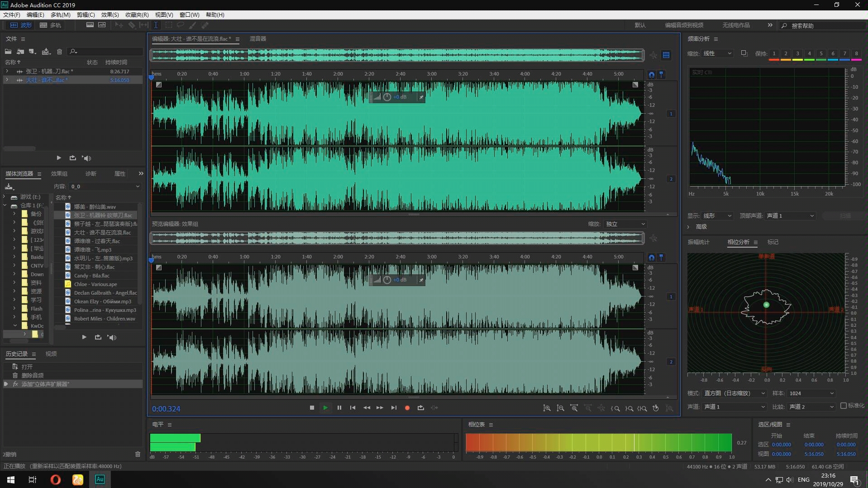Toggle loop playback in the transport bar

pos(421,408)
